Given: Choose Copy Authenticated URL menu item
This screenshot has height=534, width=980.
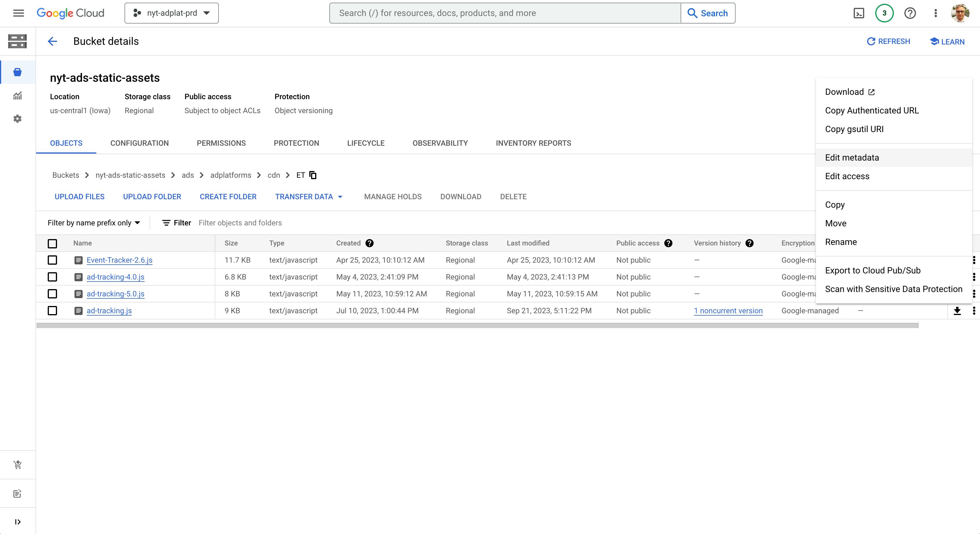Looking at the screenshot, I should 894,111.
